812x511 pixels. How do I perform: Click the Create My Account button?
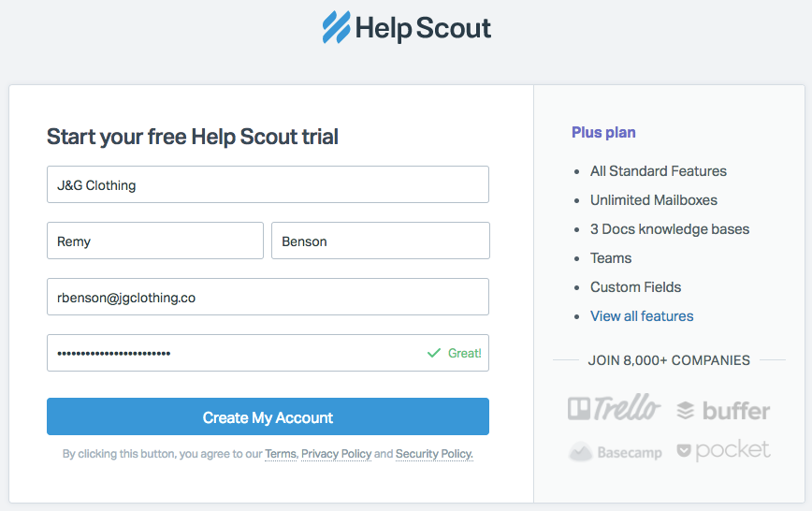coord(268,416)
